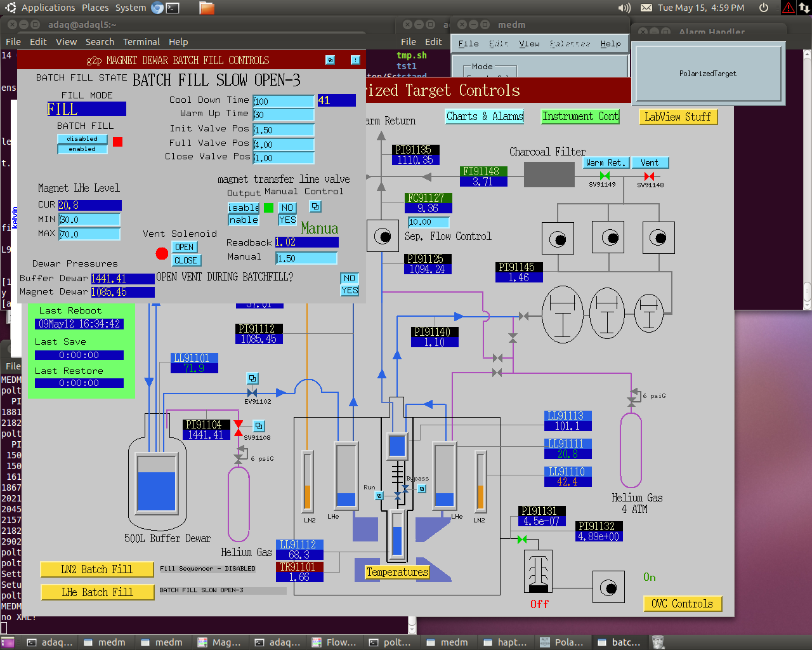Open the OVC Controls menu
This screenshot has height=650, width=812.
(x=683, y=604)
